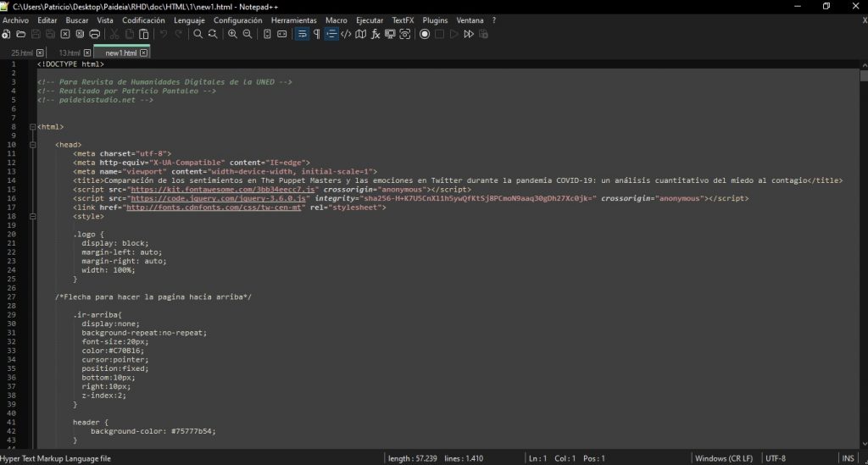Open Find with magnifier icon
Viewport: 868px width, 465px height.
(198, 34)
